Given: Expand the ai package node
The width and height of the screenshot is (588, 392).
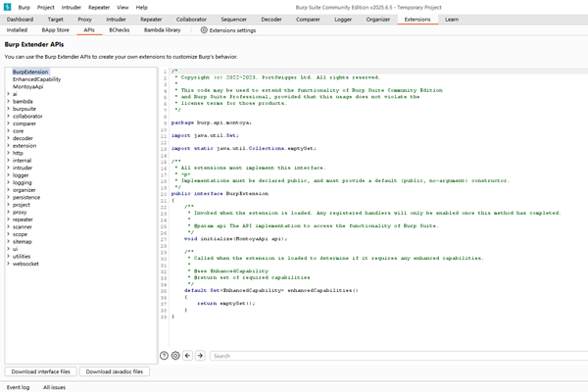Looking at the screenshot, I should point(8,94).
